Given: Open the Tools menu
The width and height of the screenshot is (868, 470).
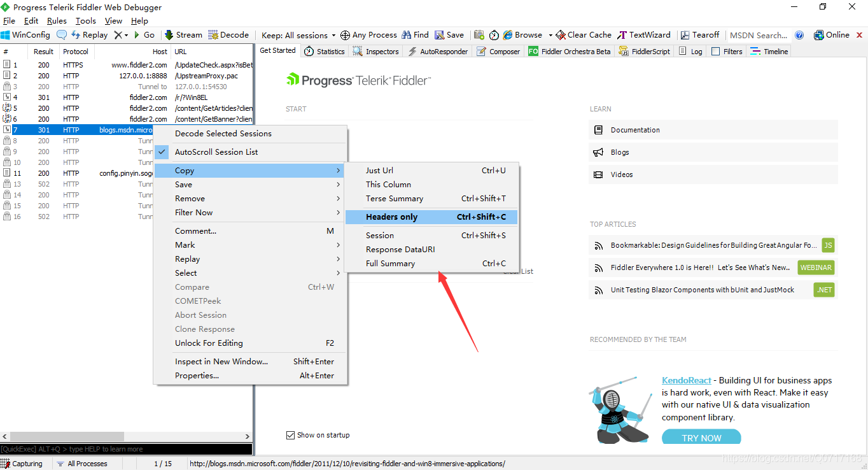Looking at the screenshot, I should pyautogui.click(x=86, y=21).
